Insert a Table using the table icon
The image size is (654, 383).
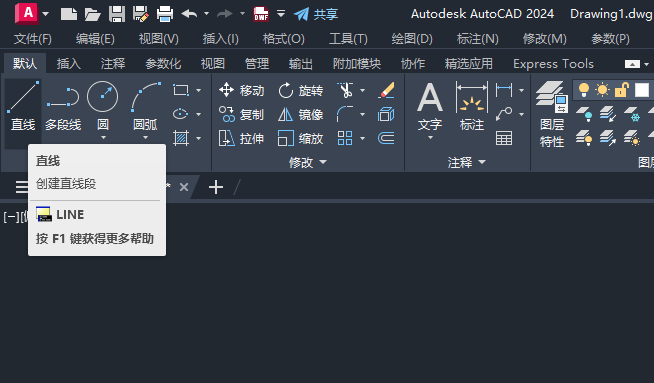click(504, 138)
